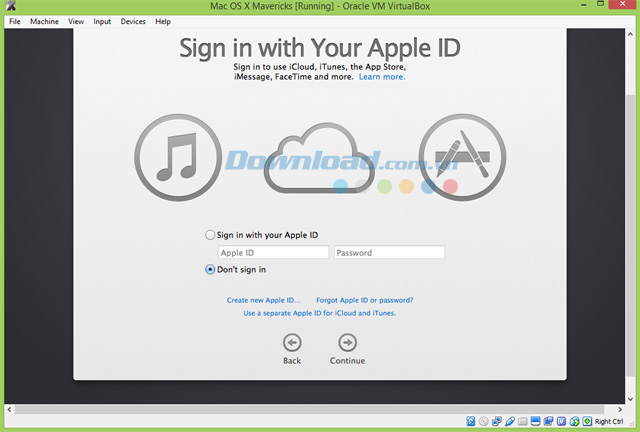Click the vertical scrollbar down arrow
The height and width of the screenshot is (432, 640).
tap(630, 399)
